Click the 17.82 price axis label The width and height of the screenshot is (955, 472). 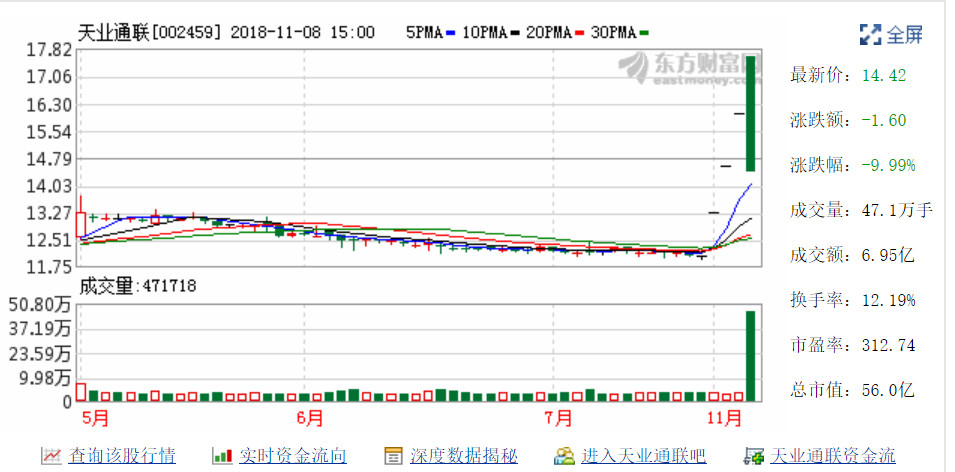[x=48, y=51]
